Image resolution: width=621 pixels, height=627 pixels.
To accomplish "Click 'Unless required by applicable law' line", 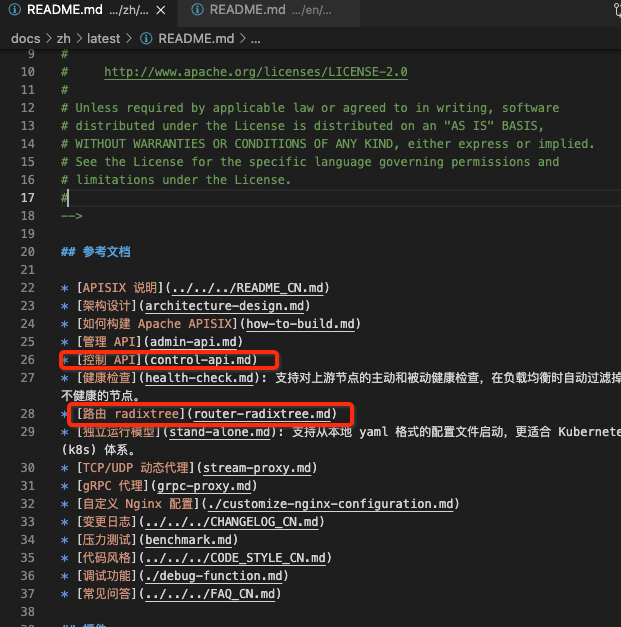I will point(310,108).
